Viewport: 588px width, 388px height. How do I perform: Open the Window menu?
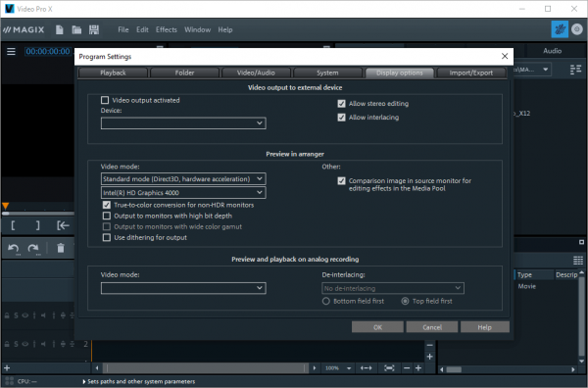click(197, 29)
